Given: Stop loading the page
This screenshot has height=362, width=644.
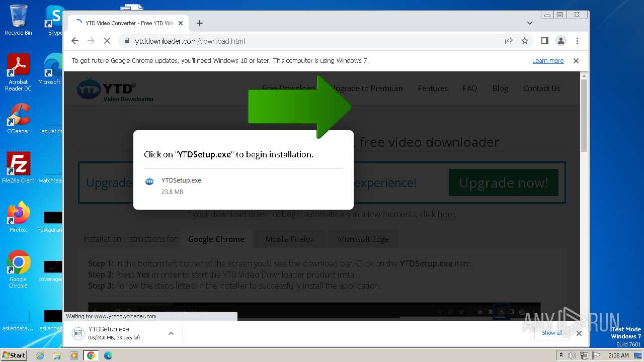Looking at the screenshot, I should 107,41.
